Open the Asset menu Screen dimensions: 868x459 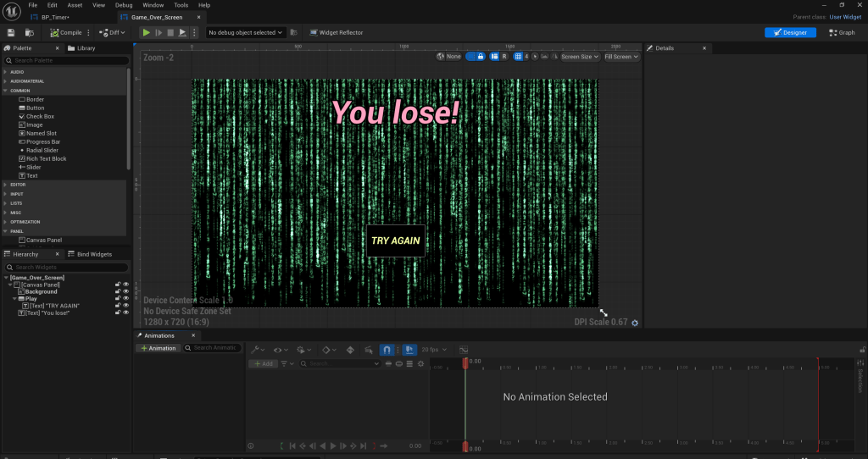75,5
